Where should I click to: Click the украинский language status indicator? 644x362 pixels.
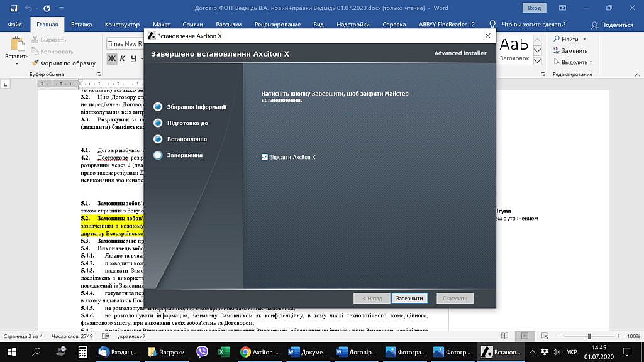coord(131,336)
